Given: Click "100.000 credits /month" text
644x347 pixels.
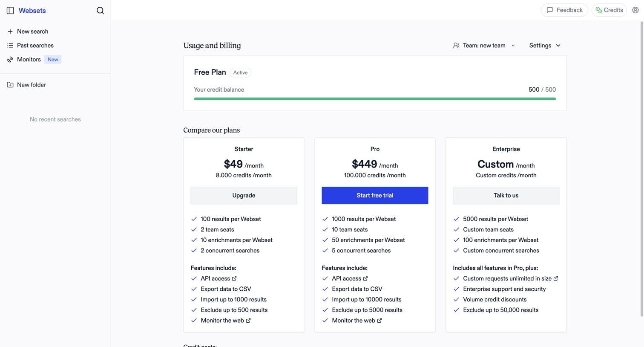Looking at the screenshot, I should click(x=375, y=175).
